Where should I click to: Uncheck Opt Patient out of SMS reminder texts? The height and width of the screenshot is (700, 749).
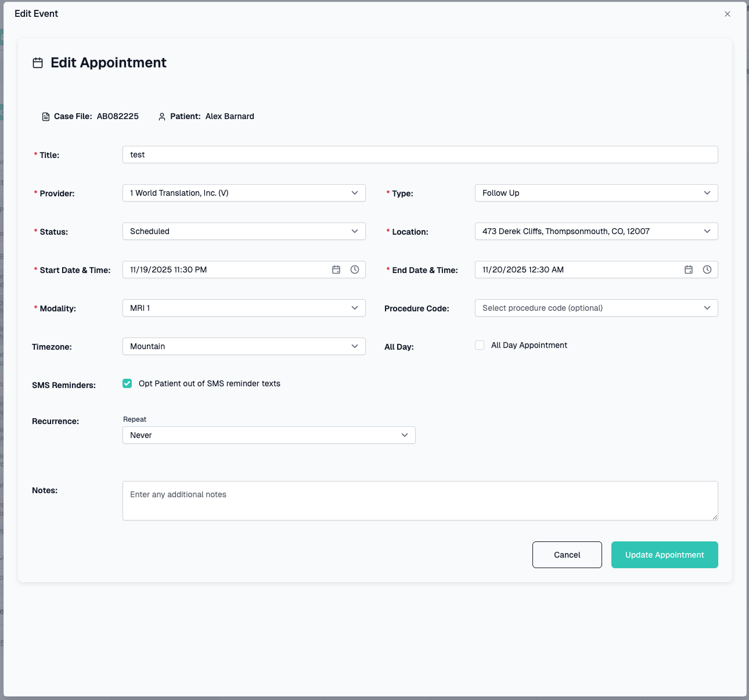(x=127, y=383)
